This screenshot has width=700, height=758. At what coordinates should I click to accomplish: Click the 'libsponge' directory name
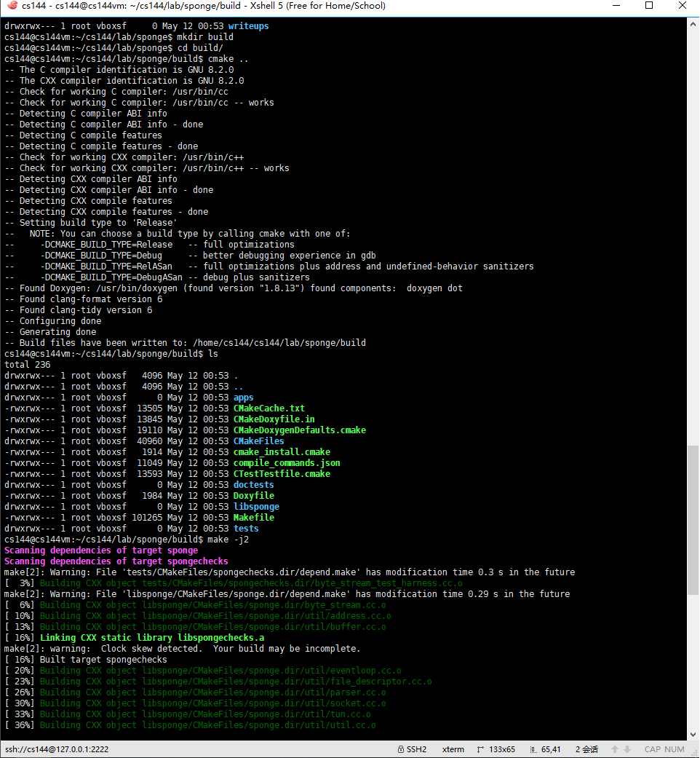[256, 507]
